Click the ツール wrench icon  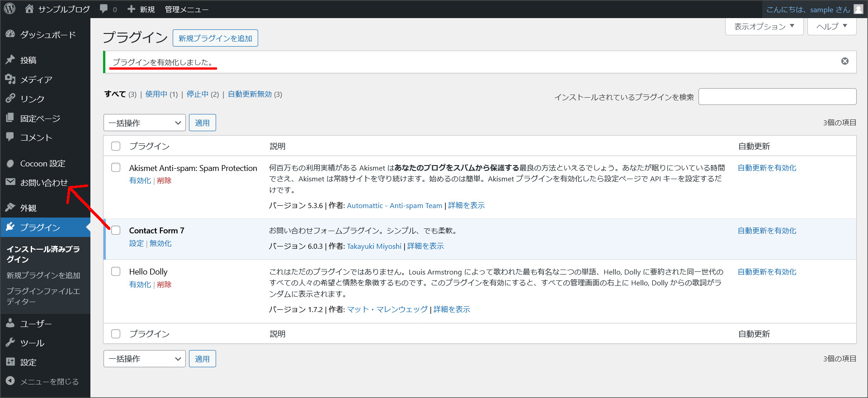10,343
